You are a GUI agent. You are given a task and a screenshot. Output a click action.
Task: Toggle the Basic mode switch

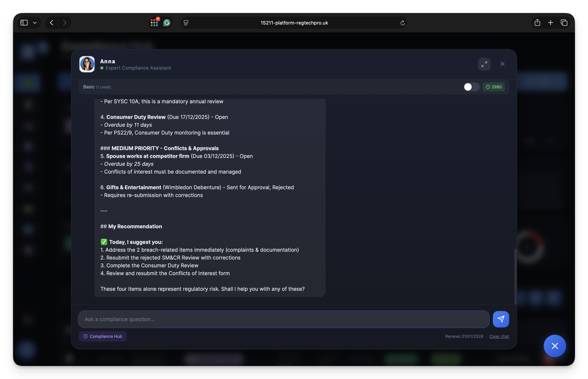click(471, 87)
